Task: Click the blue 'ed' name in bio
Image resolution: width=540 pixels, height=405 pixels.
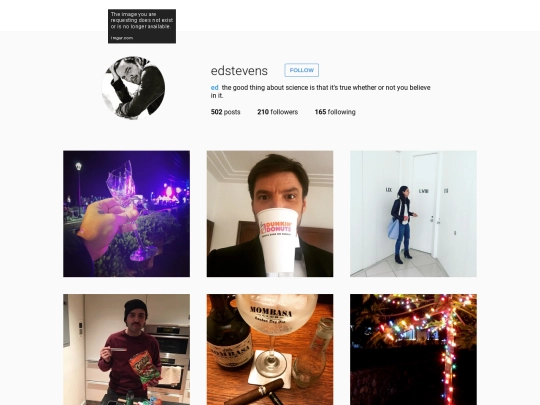Action: click(215, 87)
